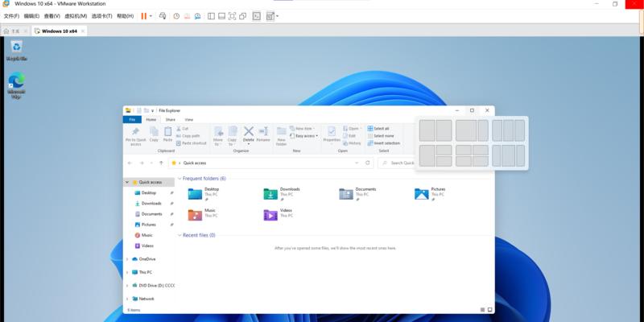The height and width of the screenshot is (322, 644).
Task: Toggle the VMware library sidebar view icon
Action: tap(211, 16)
